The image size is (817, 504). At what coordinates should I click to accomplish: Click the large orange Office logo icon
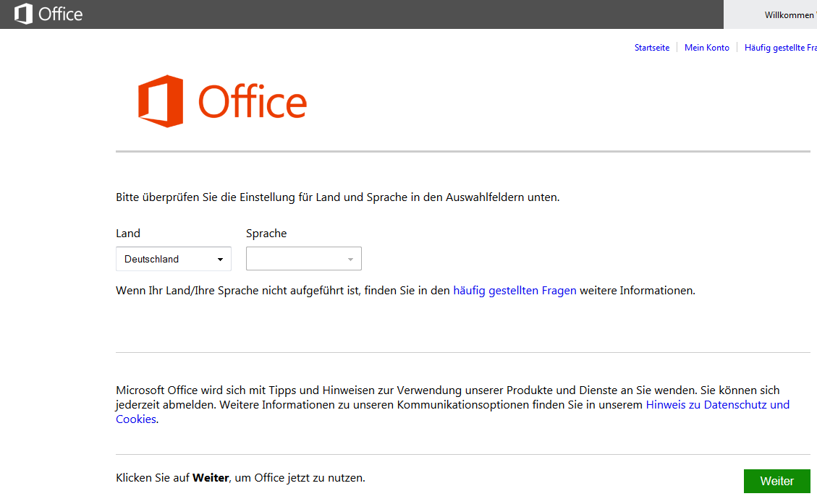click(161, 101)
